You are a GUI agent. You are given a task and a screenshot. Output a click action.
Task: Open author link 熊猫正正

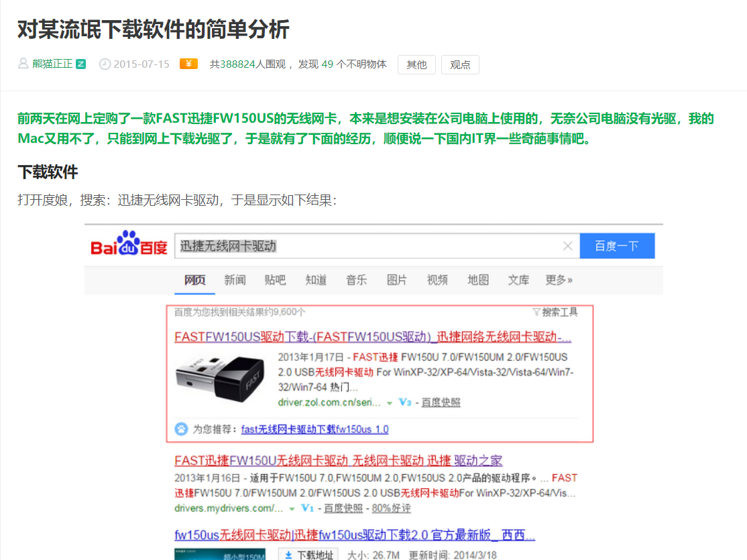52,64
